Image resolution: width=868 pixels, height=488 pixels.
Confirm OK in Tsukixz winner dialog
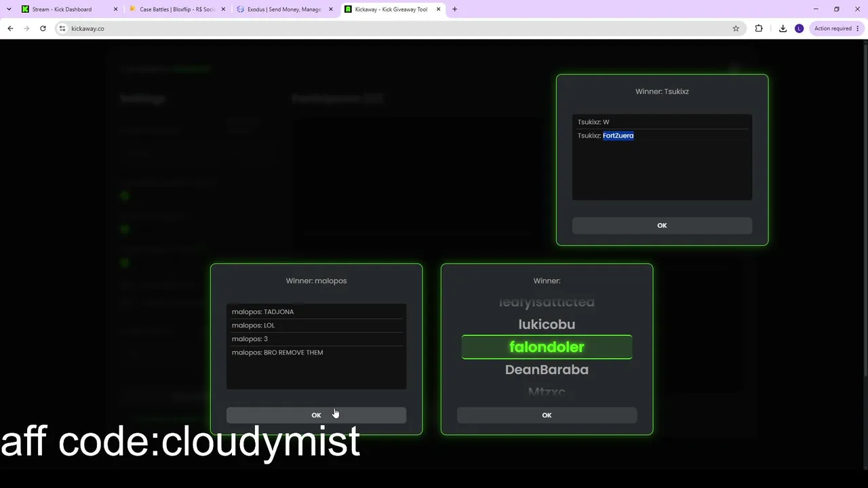(662, 226)
